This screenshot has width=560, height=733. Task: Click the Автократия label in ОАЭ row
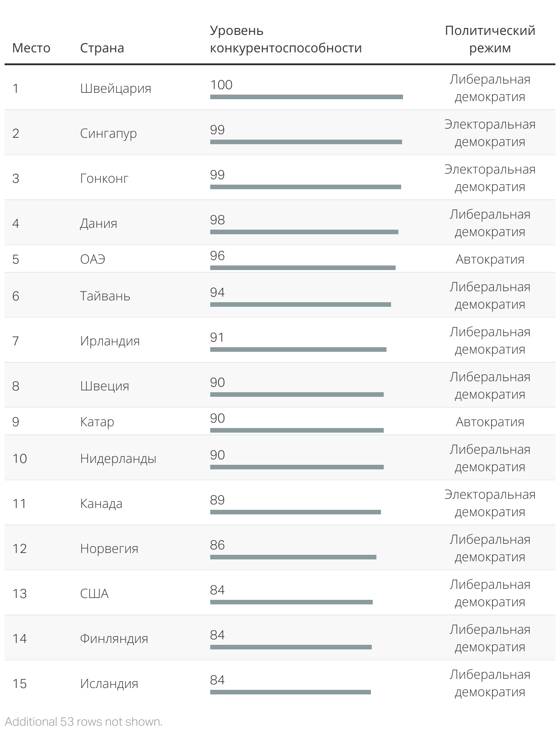(x=490, y=259)
